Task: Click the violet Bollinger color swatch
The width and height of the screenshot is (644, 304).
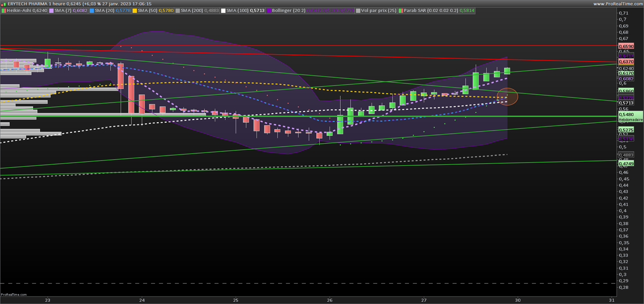Action: (268, 10)
